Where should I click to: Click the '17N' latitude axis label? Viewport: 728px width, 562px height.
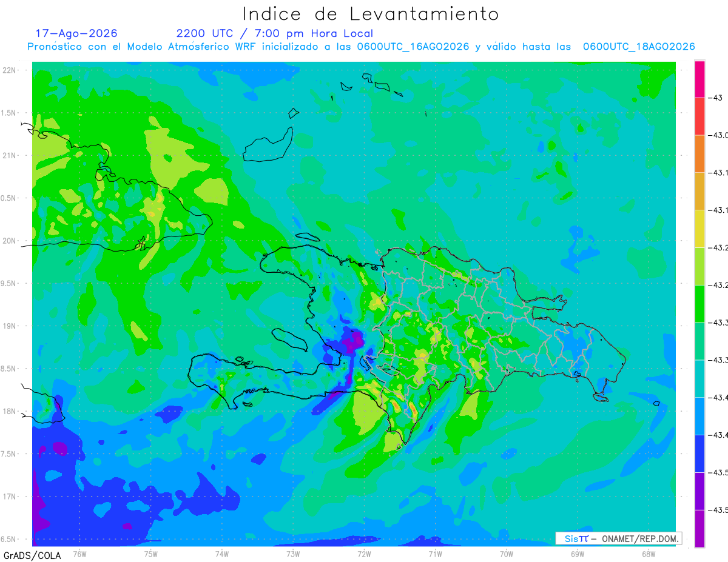10,497
